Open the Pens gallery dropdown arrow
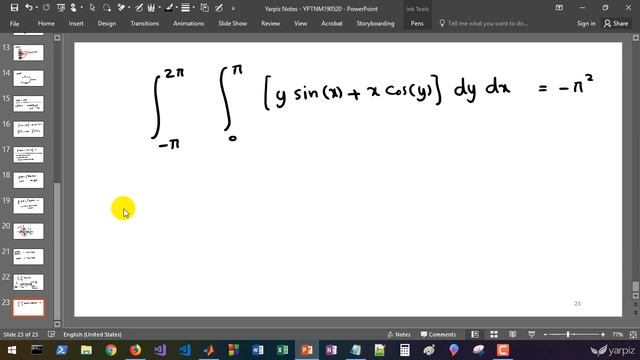640x360 pixels. [159, 8]
